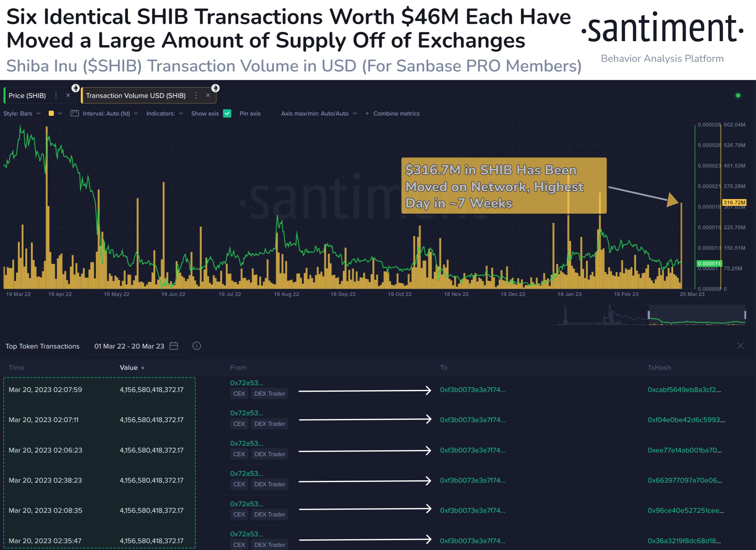756x550 pixels.
Task: Open To address in the 02:35:47 row
Action: [472, 541]
